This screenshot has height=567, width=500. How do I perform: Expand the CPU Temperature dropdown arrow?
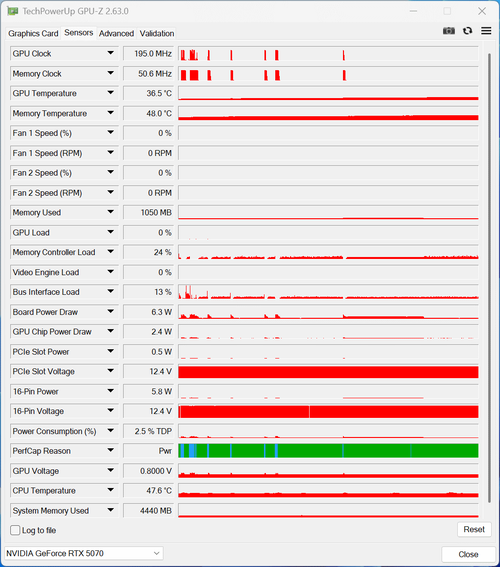pos(111,490)
